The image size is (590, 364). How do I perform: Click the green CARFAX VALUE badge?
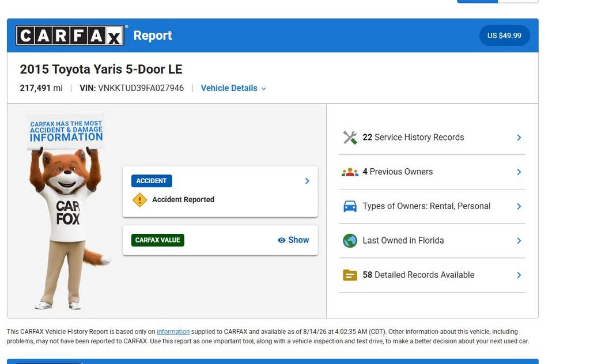point(158,240)
